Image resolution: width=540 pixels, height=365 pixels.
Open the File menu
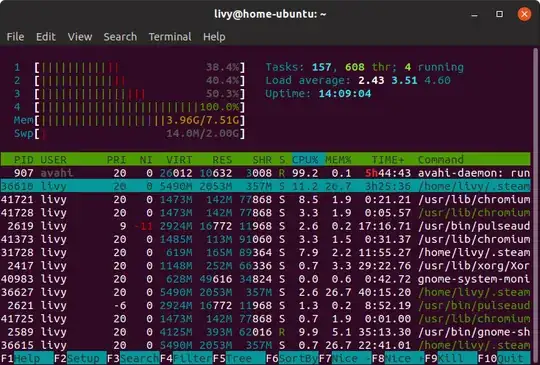15,36
